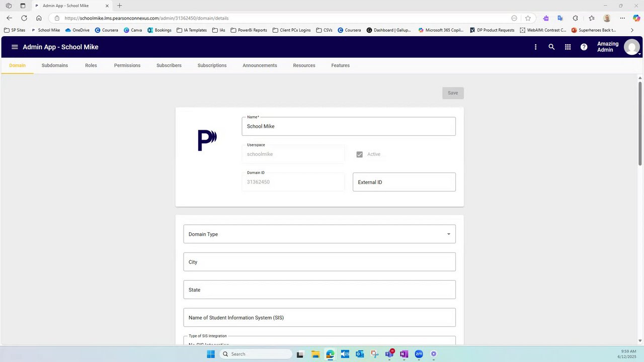644x362 pixels.
Task: Open the Favorites list icon
Action: pyautogui.click(x=592, y=18)
